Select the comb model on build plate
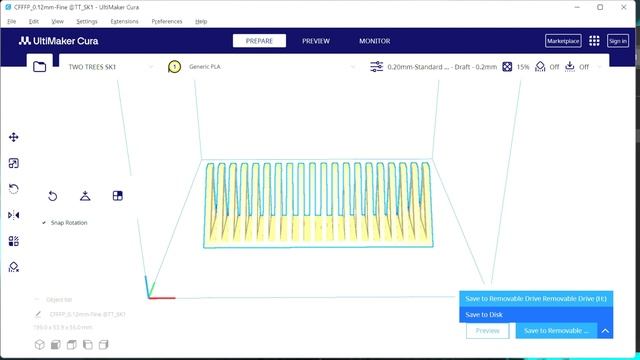Image resolution: width=640 pixels, height=360 pixels. (x=318, y=204)
